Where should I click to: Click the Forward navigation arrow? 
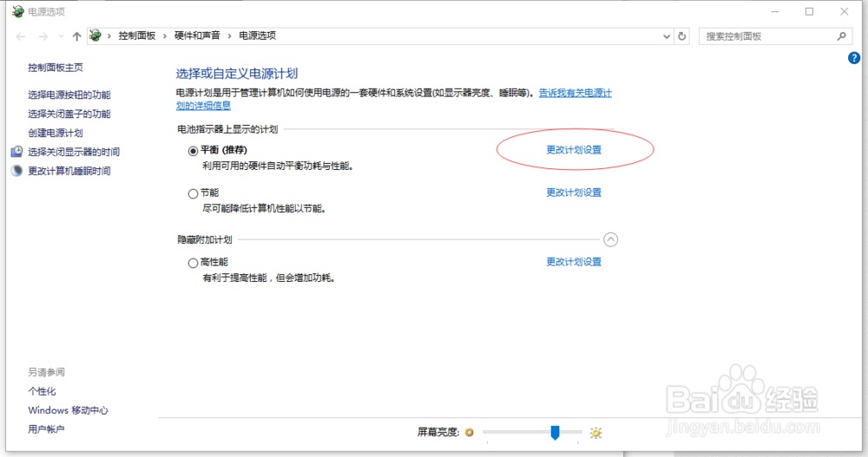coord(43,36)
